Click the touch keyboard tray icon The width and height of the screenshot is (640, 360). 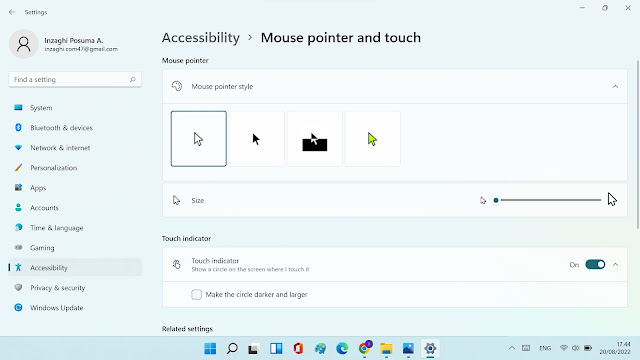(x=526, y=348)
